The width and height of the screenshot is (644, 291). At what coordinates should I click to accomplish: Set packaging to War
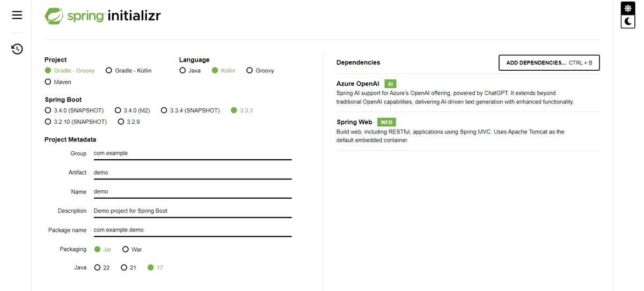click(132, 249)
